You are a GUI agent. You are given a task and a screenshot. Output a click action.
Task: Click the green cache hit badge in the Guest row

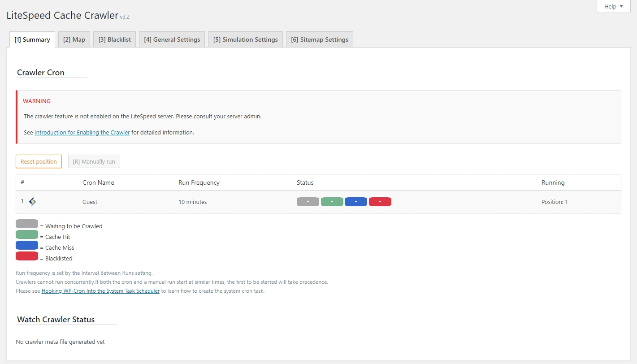[332, 202]
